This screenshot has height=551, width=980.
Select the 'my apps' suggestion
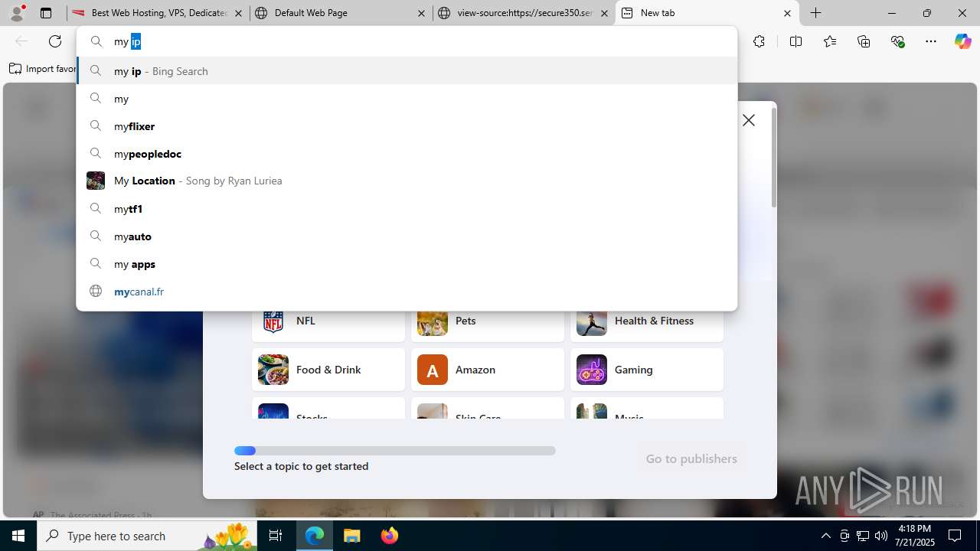click(x=407, y=264)
